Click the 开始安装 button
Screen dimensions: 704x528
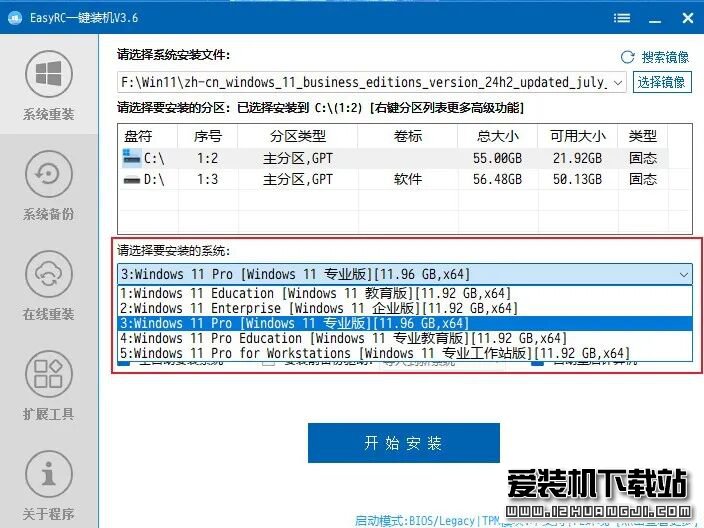point(404,443)
